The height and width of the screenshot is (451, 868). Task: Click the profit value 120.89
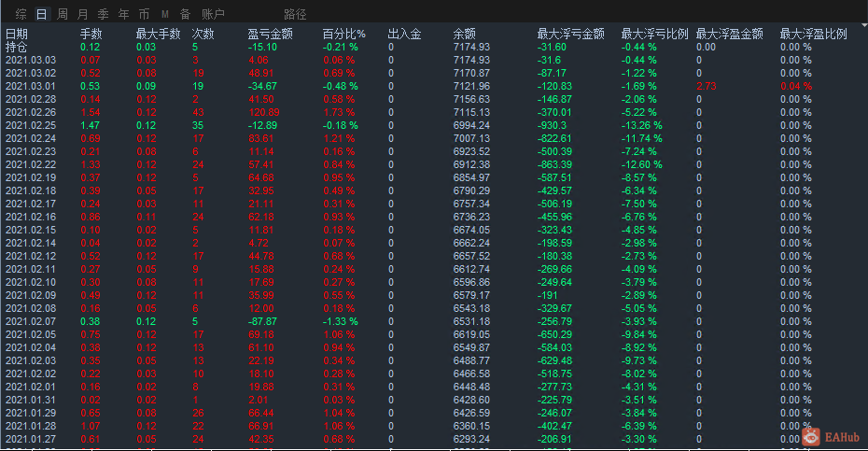coord(264,112)
